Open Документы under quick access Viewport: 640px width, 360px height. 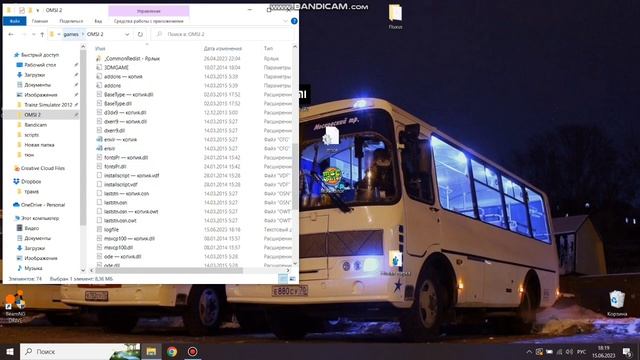point(37,85)
